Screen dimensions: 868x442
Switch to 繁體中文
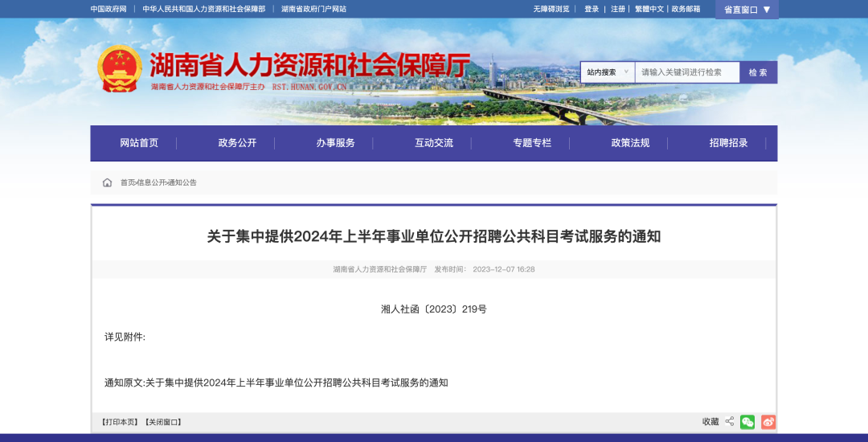[x=649, y=9]
